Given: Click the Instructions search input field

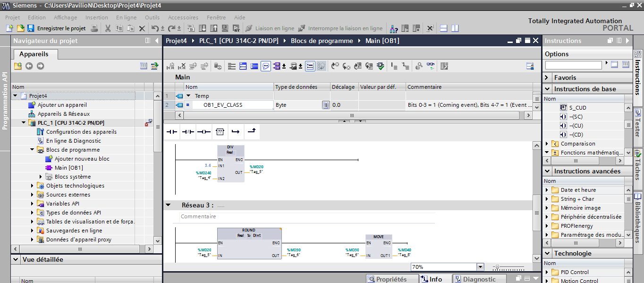Looking at the screenshot, I should (573, 65).
